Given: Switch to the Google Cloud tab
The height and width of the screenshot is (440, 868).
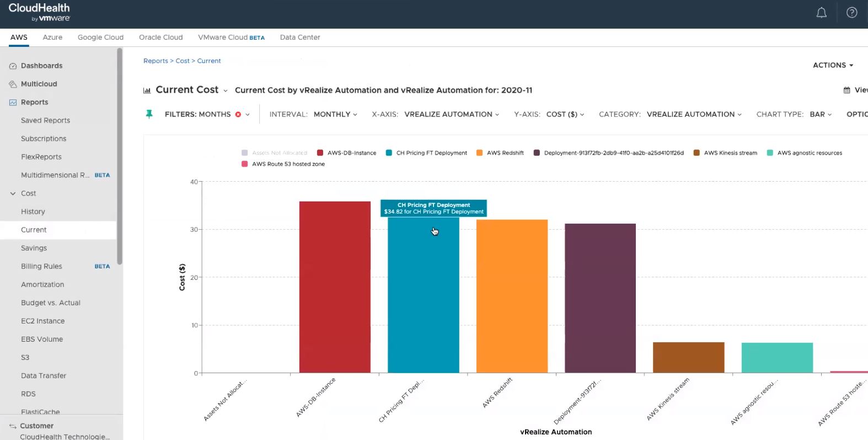Looking at the screenshot, I should (100, 38).
